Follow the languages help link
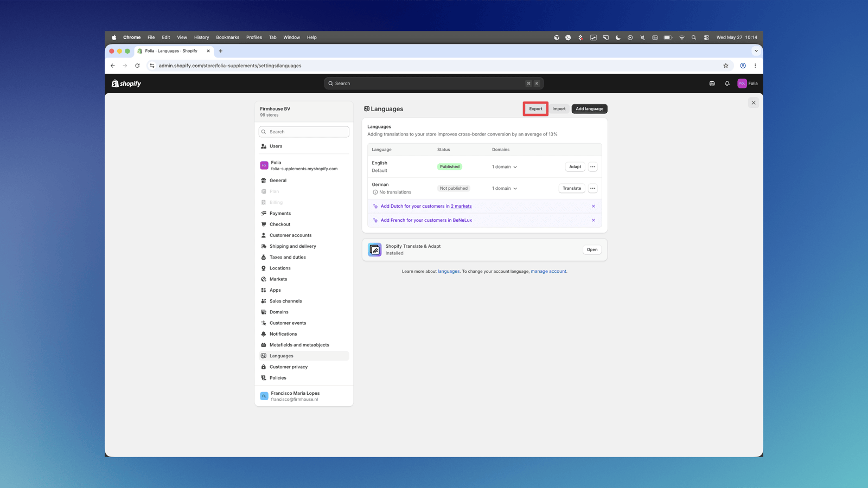 point(449,271)
